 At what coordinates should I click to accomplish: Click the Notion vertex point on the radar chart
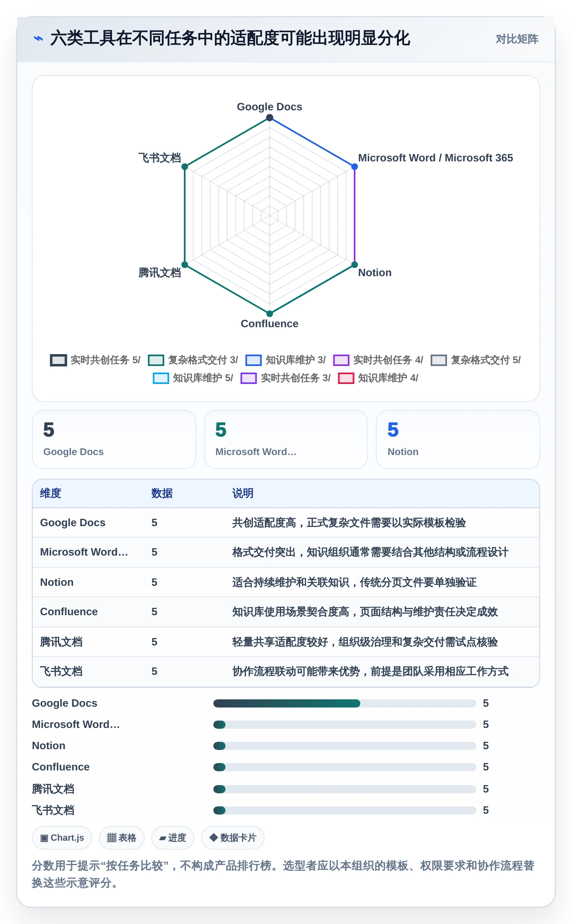click(355, 265)
